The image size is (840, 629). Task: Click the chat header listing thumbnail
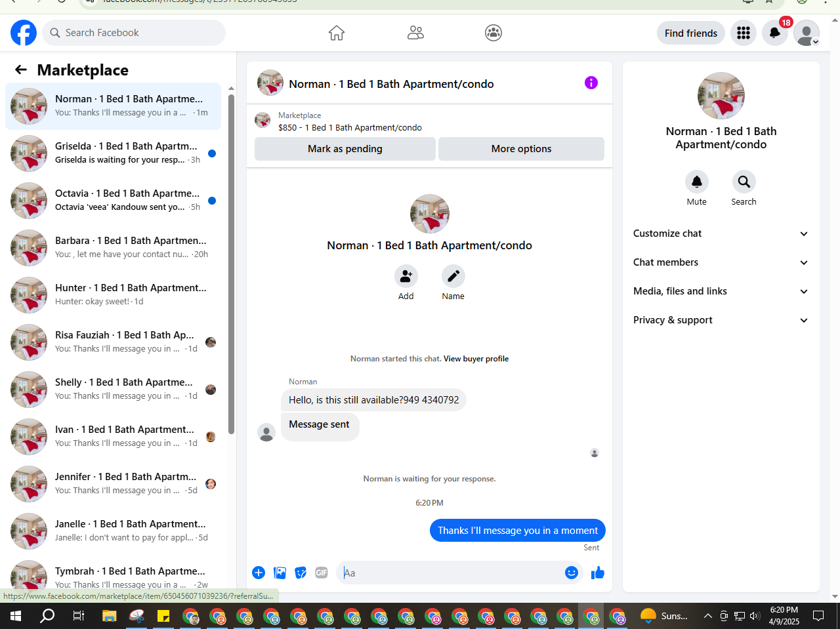point(270,83)
